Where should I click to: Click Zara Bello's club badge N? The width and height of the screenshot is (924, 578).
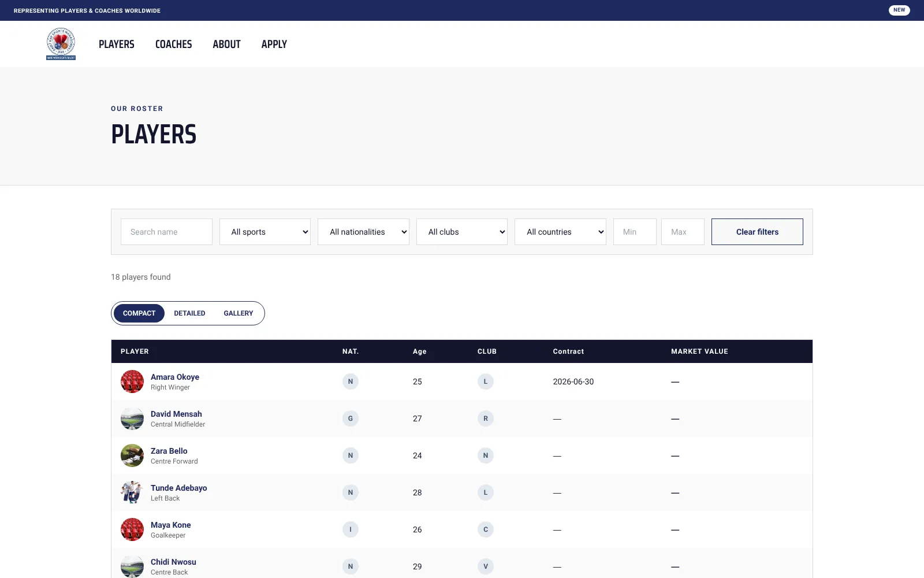click(486, 455)
